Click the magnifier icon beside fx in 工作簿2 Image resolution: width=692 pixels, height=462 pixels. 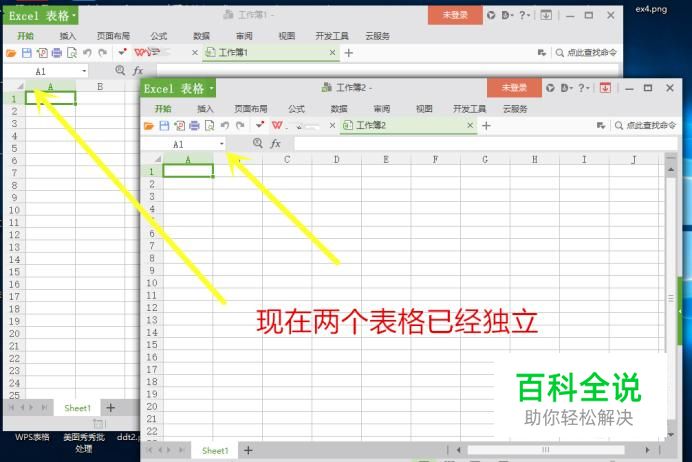point(258,143)
